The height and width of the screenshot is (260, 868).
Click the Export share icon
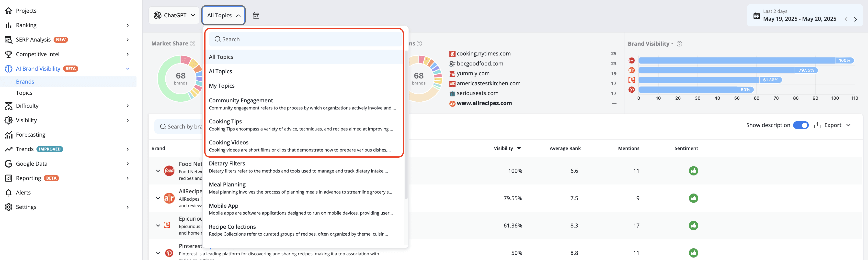[x=817, y=125]
